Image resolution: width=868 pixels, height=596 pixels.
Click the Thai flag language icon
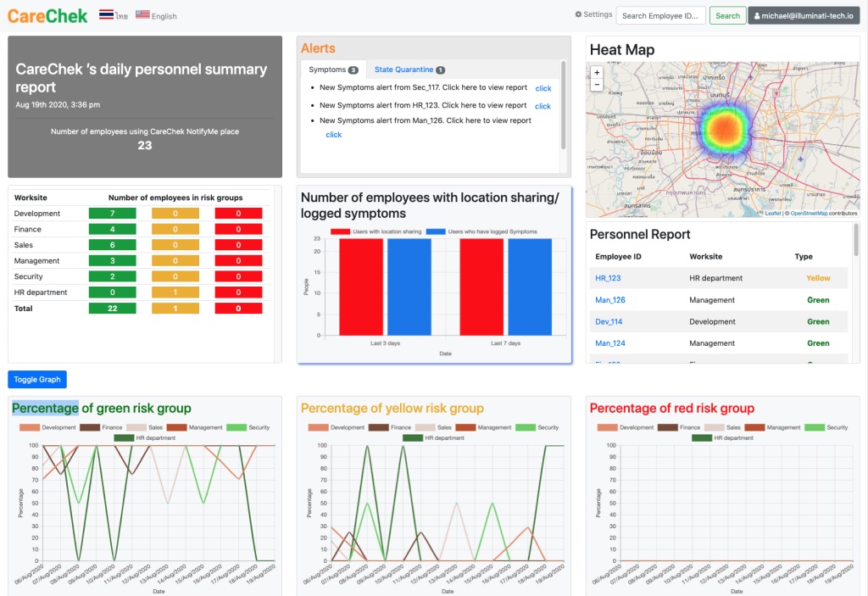(x=107, y=15)
